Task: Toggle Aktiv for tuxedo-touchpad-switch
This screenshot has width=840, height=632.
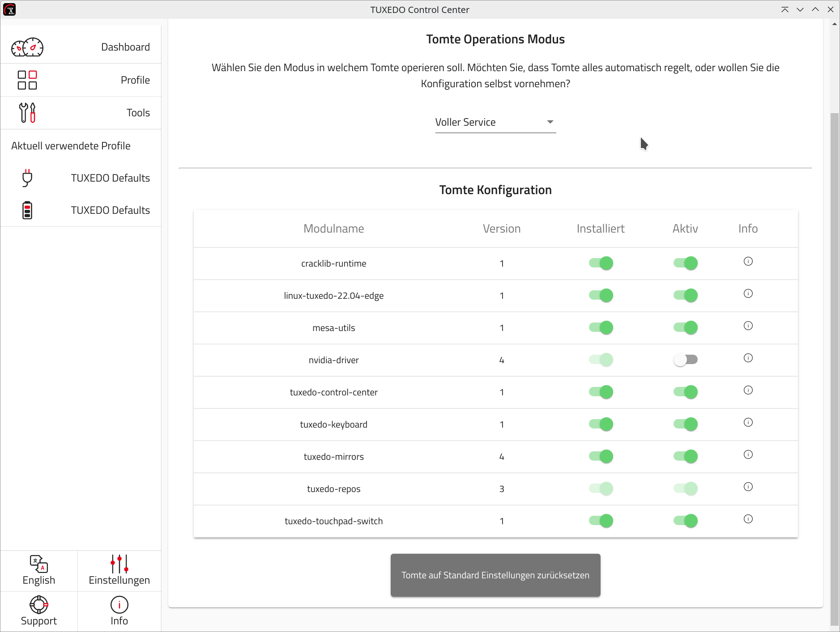Action: [x=685, y=521]
